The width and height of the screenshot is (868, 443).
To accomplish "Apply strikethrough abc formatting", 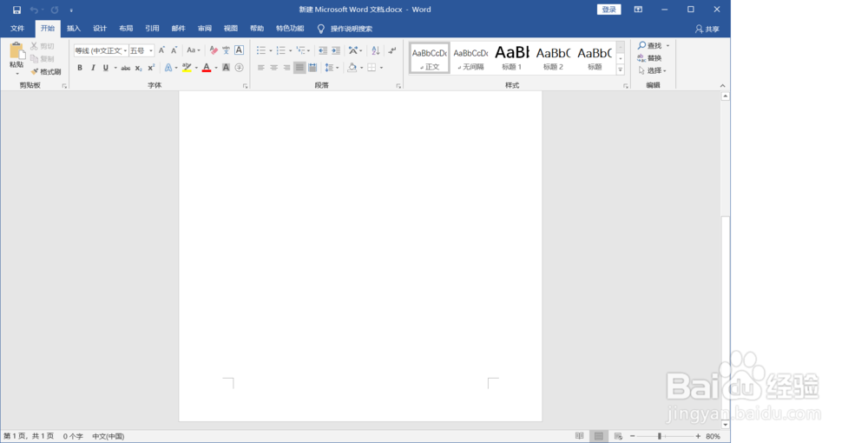I will 126,68.
